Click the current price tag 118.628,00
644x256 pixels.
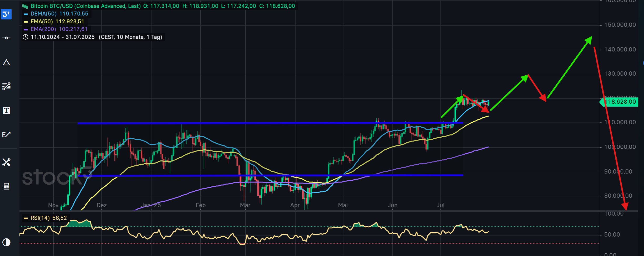[620, 102]
